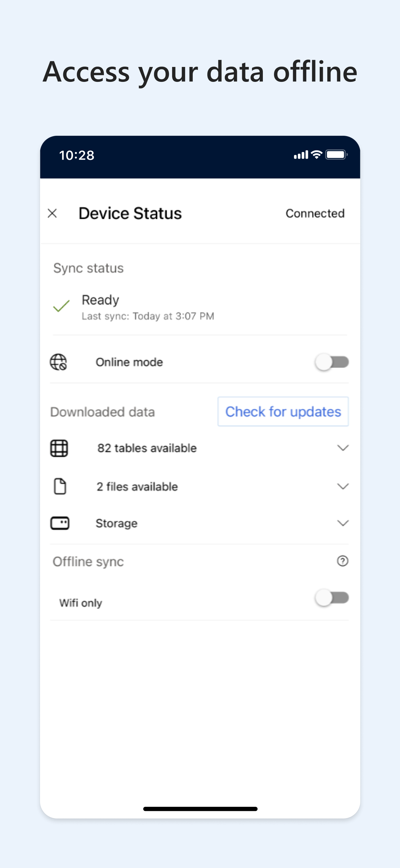Viewport: 400px width, 868px height.
Task: Close the Device Status panel with X
Action: (x=52, y=213)
